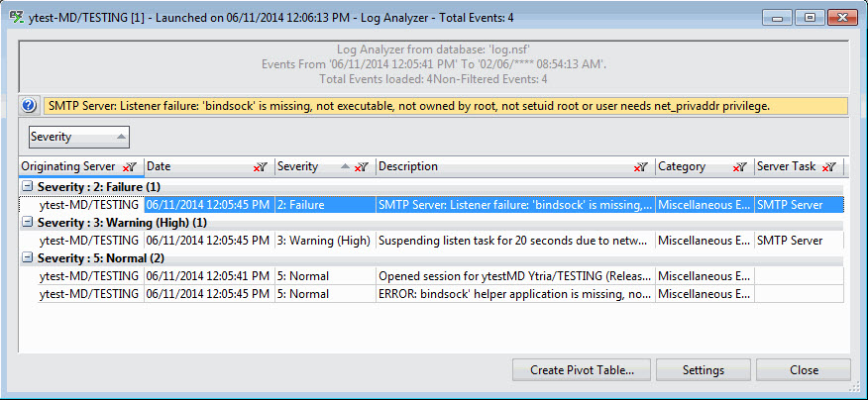Collapse the Severity 2: Failure group
This screenshot has width=868, height=400.
pyautogui.click(x=27, y=186)
